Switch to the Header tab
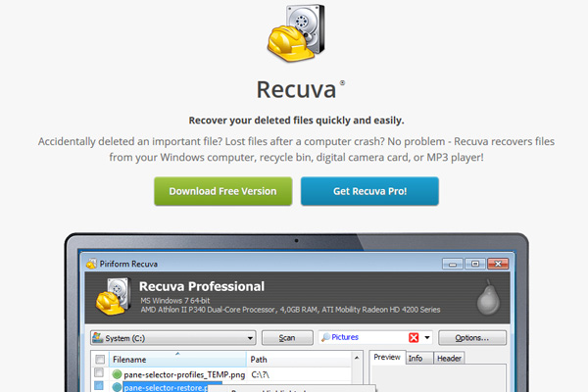This screenshot has height=392, width=588. coord(449,359)
